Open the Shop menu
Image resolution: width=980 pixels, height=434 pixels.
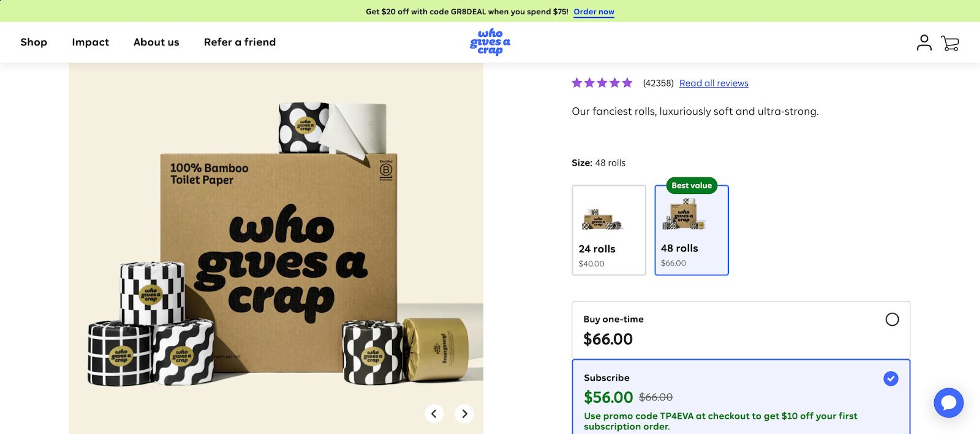point(34,42)
